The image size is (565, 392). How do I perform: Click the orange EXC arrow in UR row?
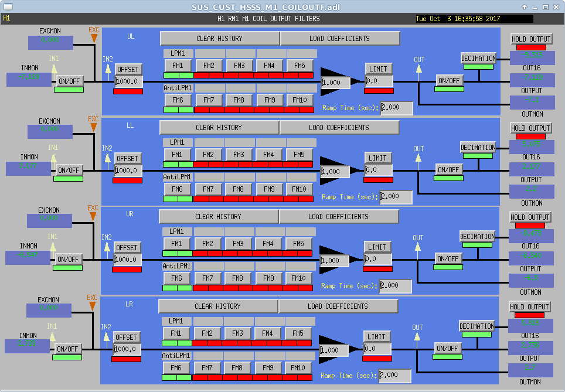coord(93,217)
